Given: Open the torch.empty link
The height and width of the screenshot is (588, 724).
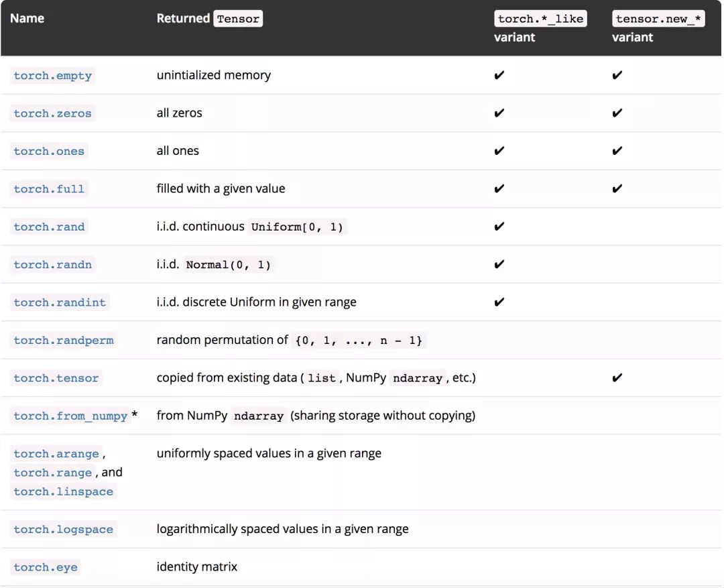Looking at the screenshot, I should click(52, 76).
